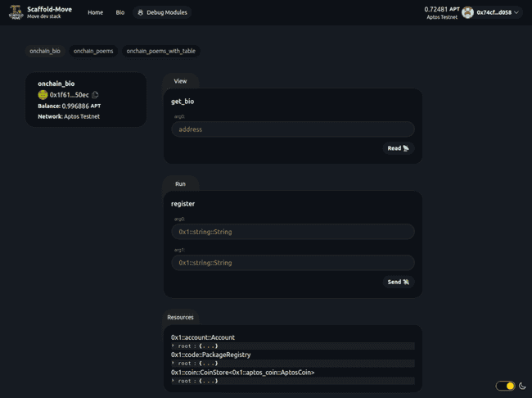532x398 pixels.
Task: Go to the Home page
Action: coord(95,13)
